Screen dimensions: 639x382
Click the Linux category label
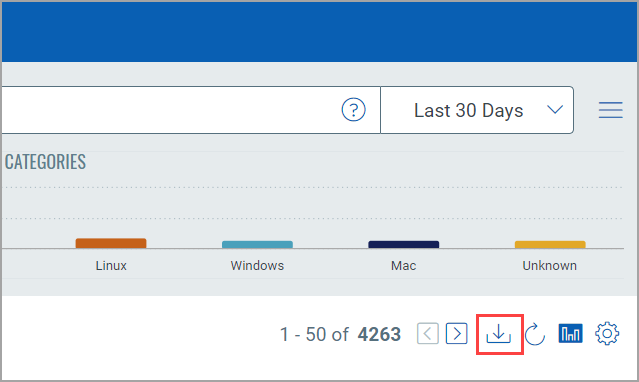click(x=111, y=266)
